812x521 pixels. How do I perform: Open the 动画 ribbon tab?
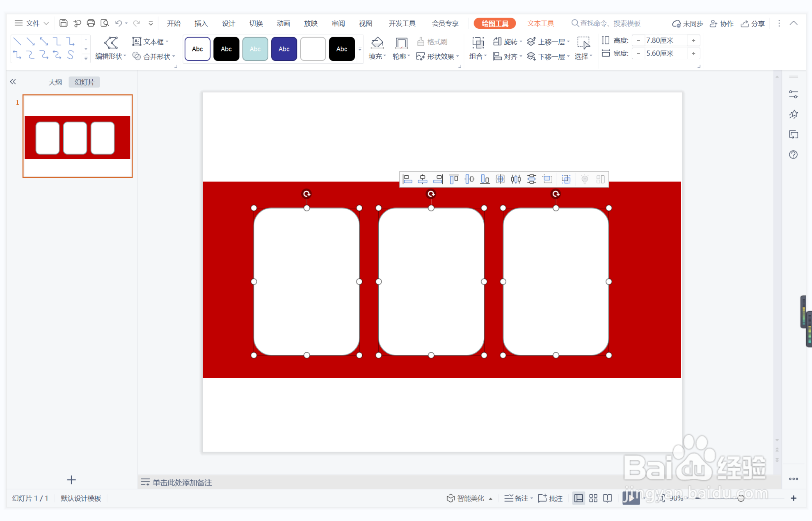283,23
